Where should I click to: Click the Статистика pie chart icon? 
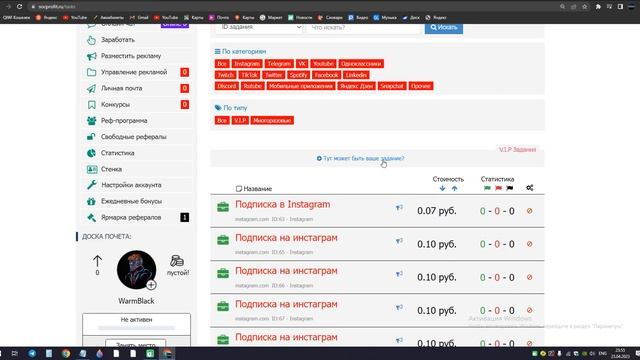pos(91,153)
